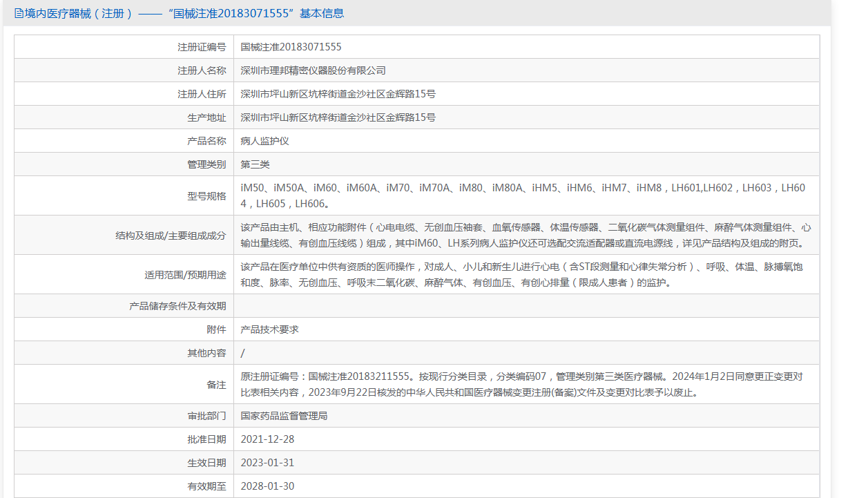Select the address value in the 注册人住所 row
The height and width of the screenshot is (498, 868).
338,94
